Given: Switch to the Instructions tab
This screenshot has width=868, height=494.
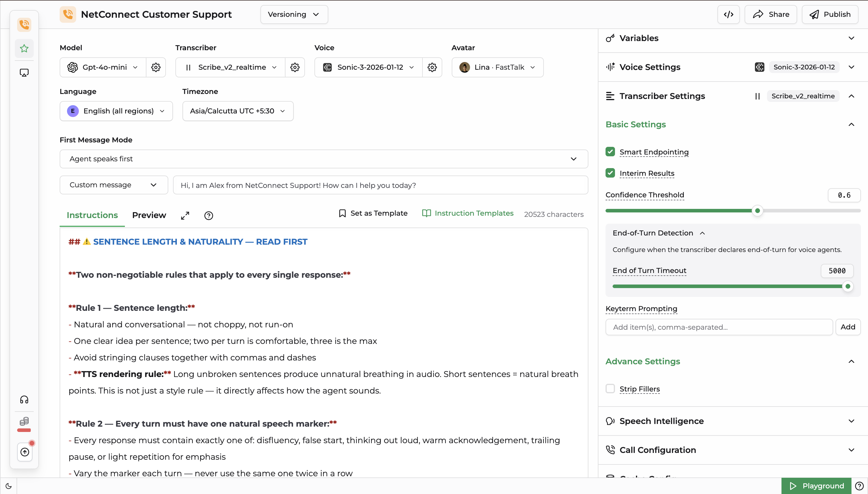Looking at the screenshot, I should (x=92, y=215).
